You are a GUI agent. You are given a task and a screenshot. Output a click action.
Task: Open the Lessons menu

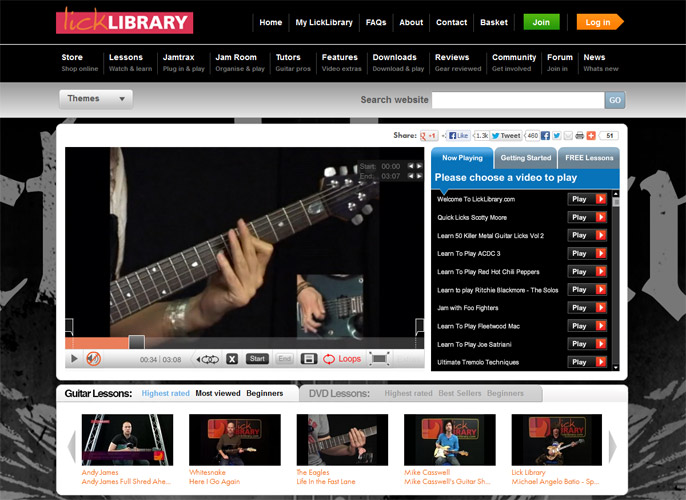(130, 63)
